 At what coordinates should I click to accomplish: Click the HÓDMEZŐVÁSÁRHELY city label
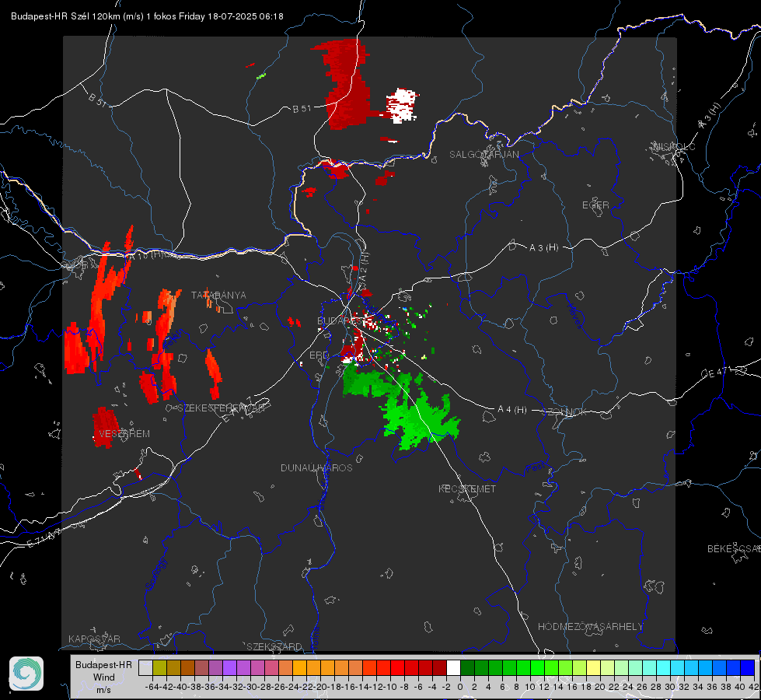[591, 627]
